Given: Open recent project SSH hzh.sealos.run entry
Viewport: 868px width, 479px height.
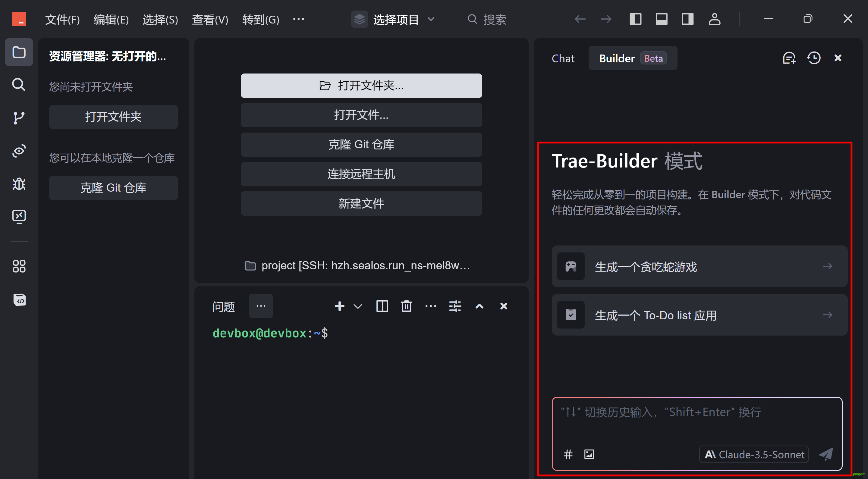Looking at the screenshot, I should pyautogui.click(x=357, y=266).
